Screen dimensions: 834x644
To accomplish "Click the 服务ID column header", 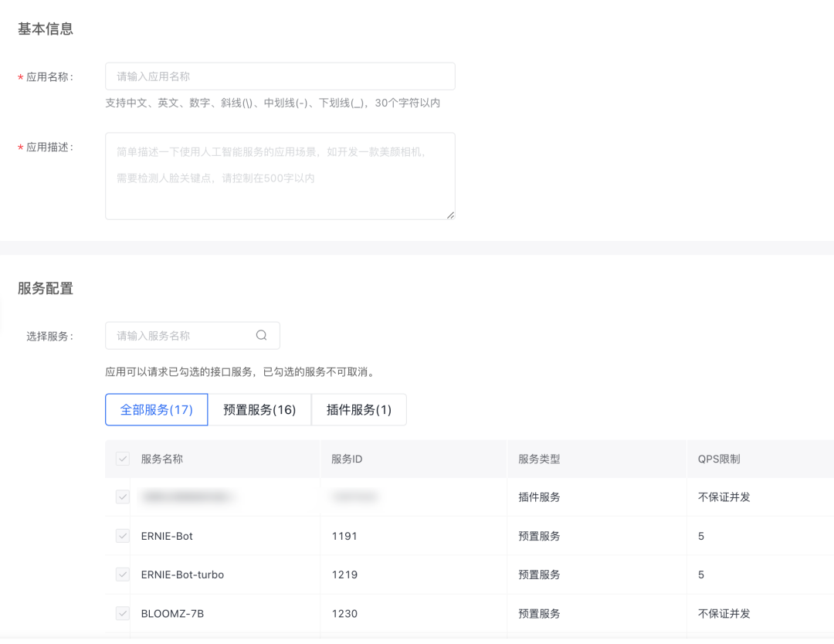I will [x=347, y=458].
